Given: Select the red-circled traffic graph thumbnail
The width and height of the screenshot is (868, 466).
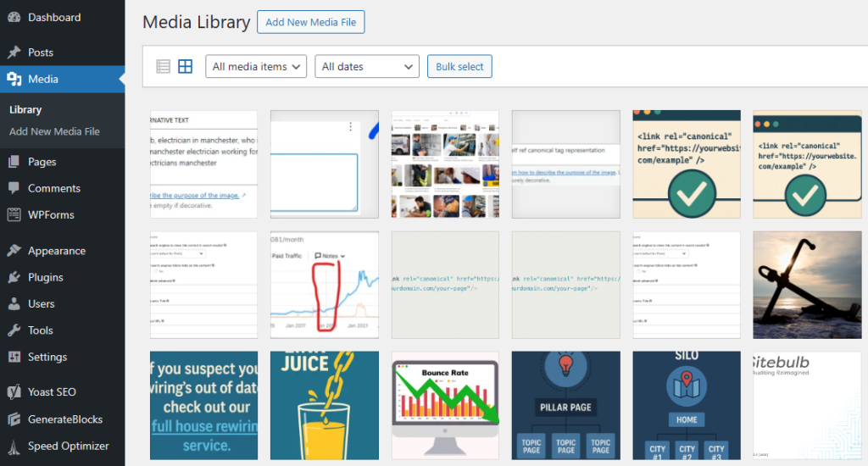Looking at the screenshot, I should click(325, 285).
